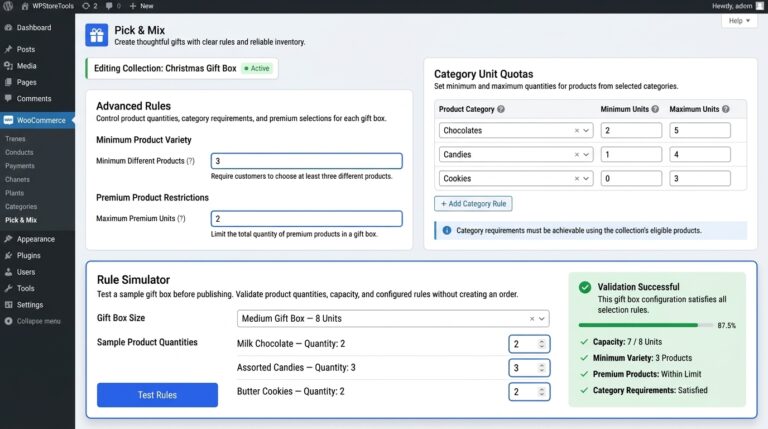Click the Candies Maximum Units field

click(x=700, y=154)
